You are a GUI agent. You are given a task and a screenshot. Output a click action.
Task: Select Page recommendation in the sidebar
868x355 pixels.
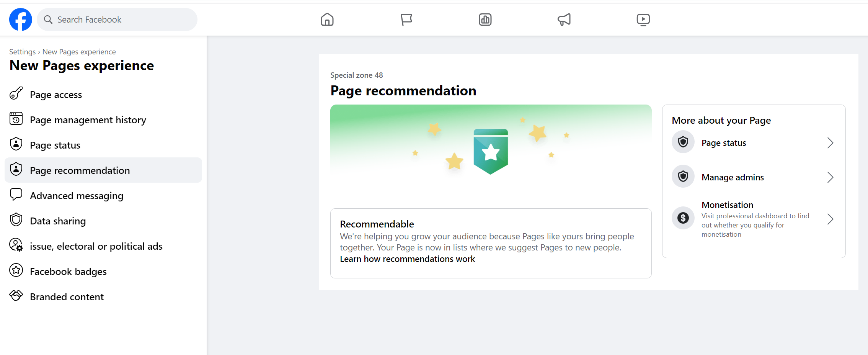[x=103, y=170]
